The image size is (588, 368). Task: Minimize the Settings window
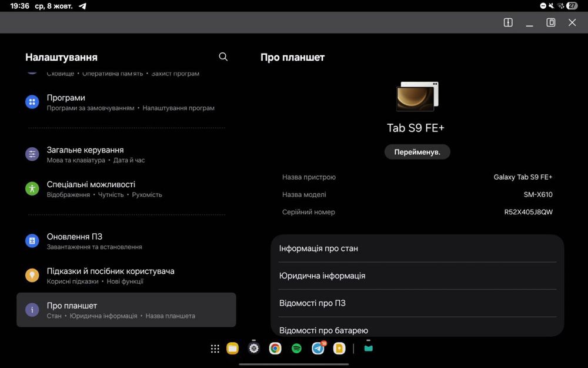(529, 25)
